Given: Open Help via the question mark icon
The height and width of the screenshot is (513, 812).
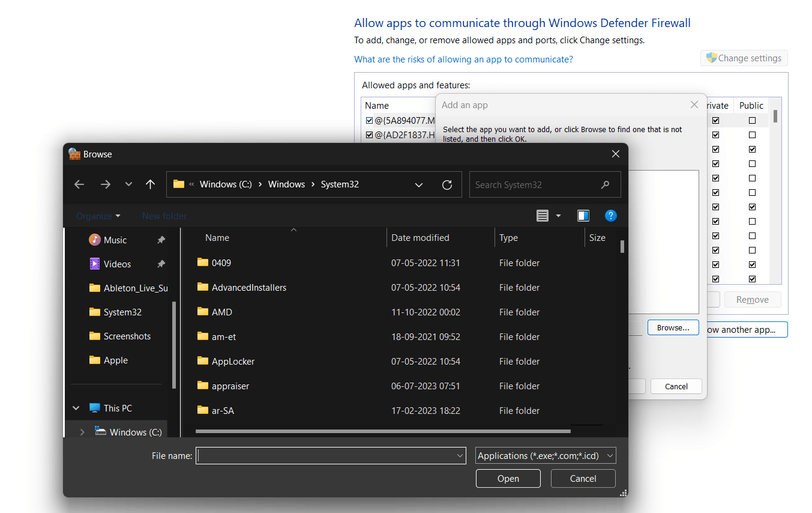Looking at the screenshot, I should click(610, 215).
